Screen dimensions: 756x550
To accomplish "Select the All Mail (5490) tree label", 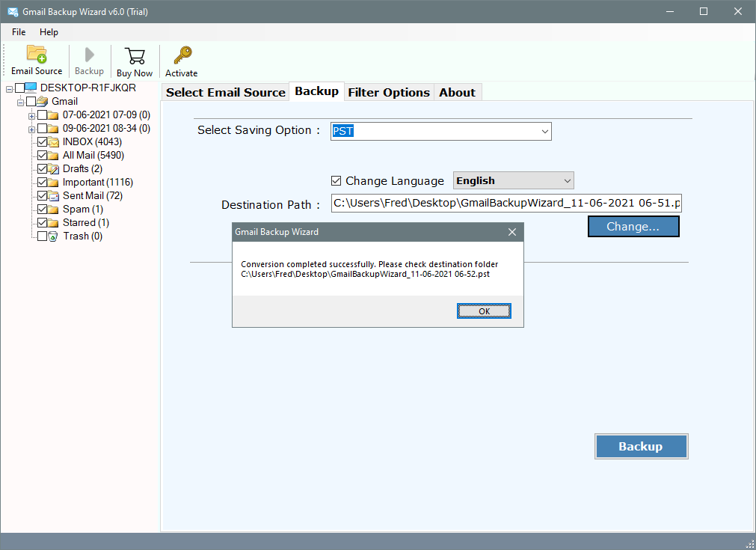I will (93, 156).
